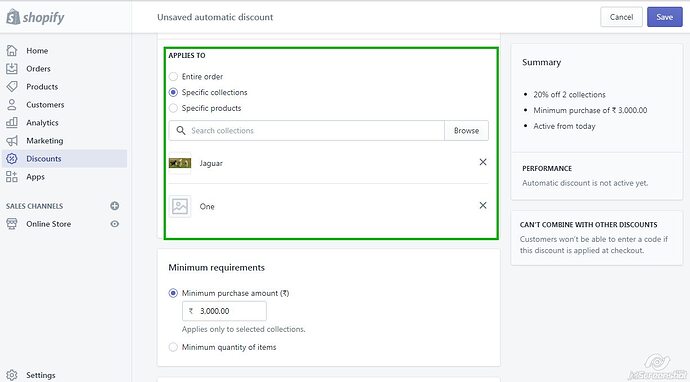Add a sales channel with plus icon
The height and width of the screenshot is (382, 690).
tap(115, 206)
